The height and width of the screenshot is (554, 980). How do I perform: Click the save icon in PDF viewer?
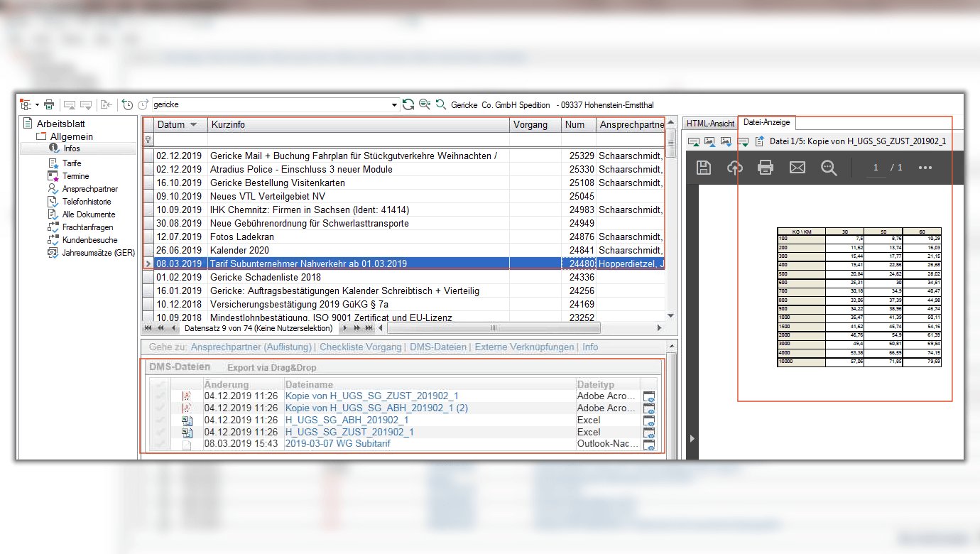point(703,168)
